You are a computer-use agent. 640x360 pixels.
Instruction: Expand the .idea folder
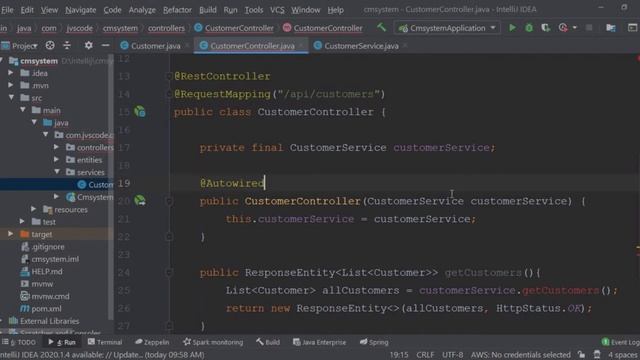pos(11,73)
